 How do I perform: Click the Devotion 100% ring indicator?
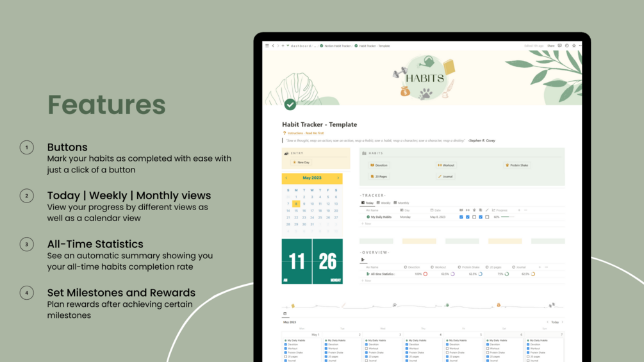click(425, 274)
